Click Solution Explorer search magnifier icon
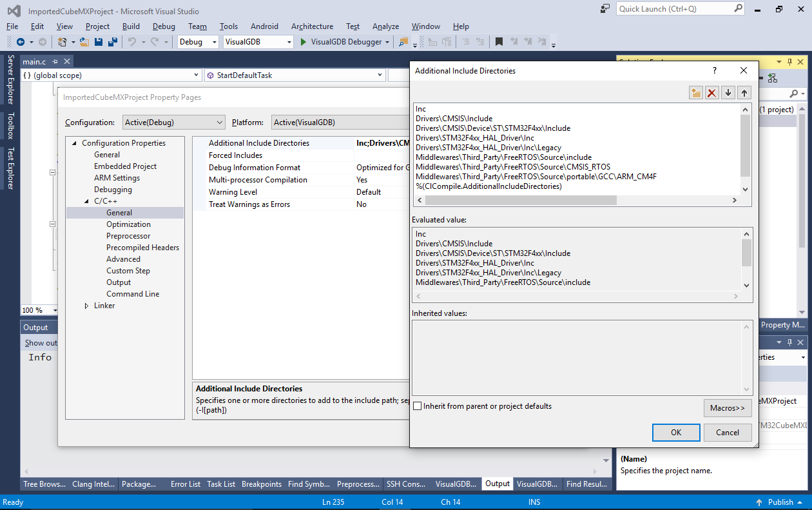The height and width of the screenshot is (510, 812). click(x=793, y=93)
